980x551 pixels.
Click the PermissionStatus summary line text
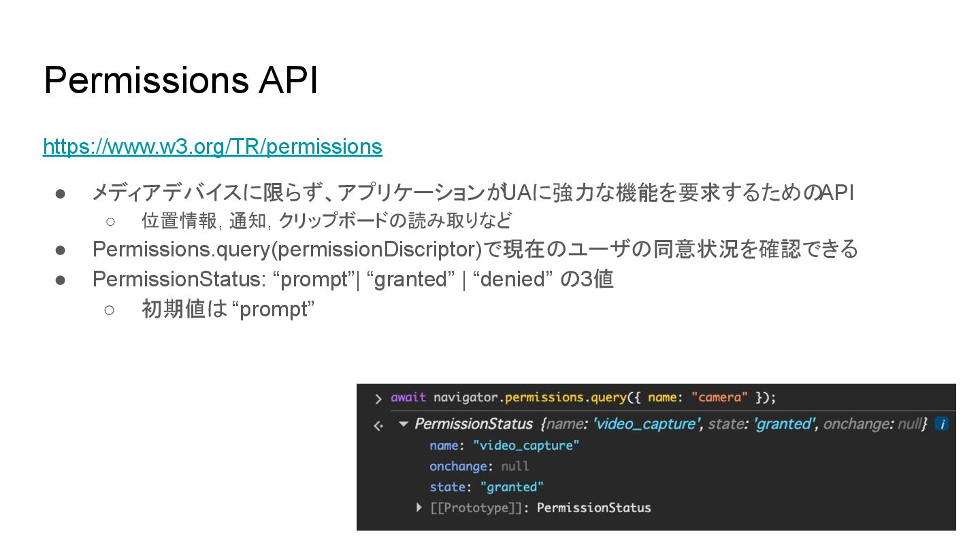[671, 424]
